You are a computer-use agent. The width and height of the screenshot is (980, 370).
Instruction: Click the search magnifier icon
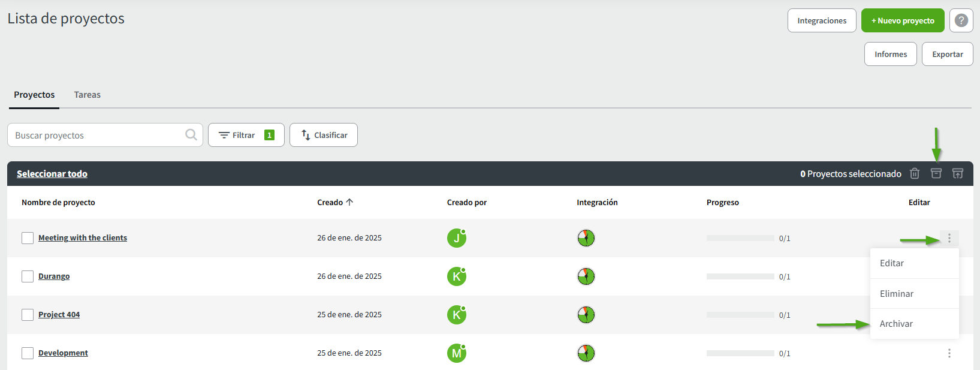[x=191, y=135]
